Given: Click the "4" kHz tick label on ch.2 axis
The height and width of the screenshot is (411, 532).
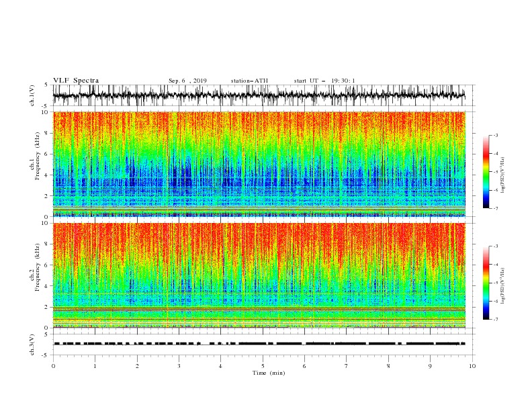Looking at the screenshot, I should click(x=47, y=286).
